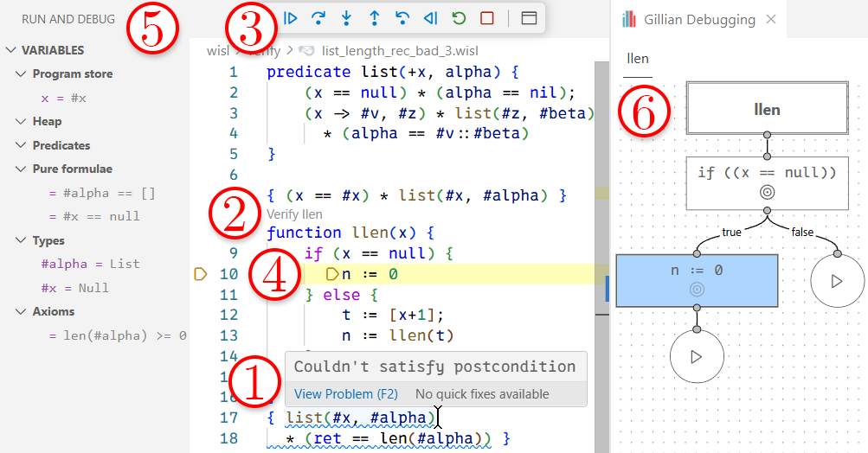
Task: Restart the debug session
Action: pos(459,17)
